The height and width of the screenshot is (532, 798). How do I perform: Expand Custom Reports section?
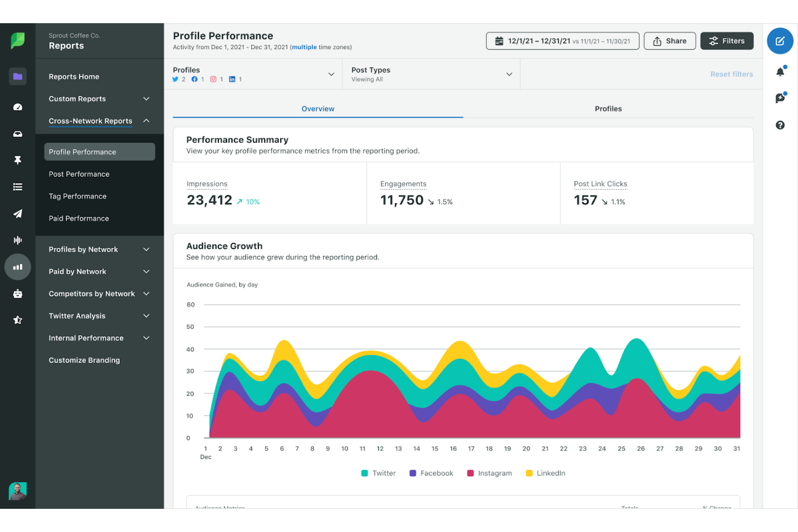tap(99, 99)
